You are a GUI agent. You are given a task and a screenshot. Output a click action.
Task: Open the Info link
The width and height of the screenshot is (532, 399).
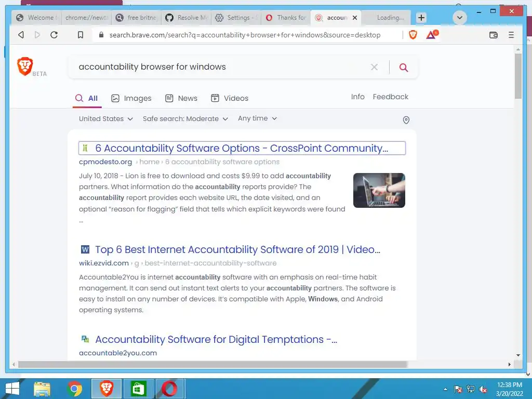(x=357, y=97)
